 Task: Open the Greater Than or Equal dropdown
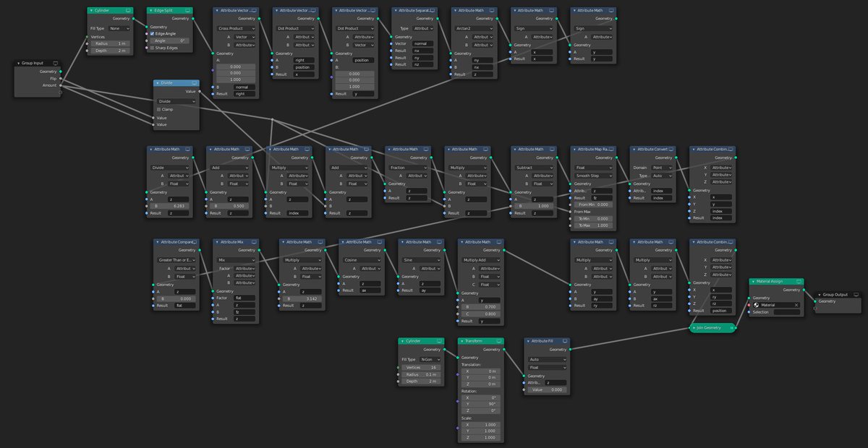(176, 259)
